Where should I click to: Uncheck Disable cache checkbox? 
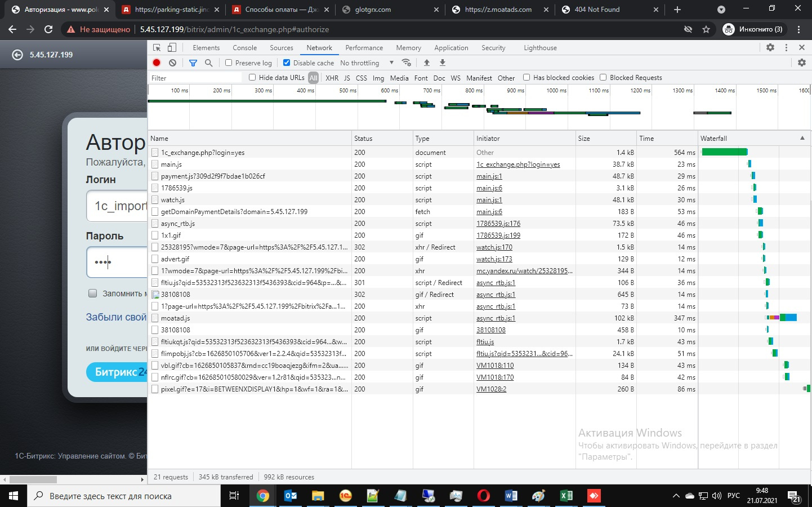(x=287, y=63)
